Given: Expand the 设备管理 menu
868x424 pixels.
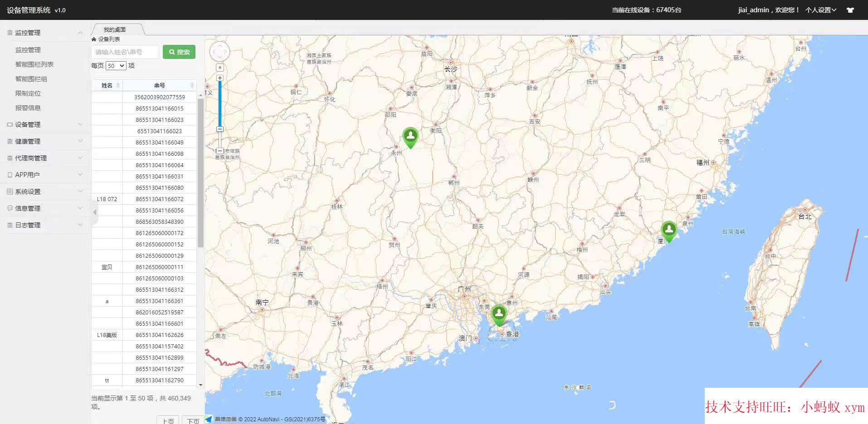Looking at the screenshot, I should [x=80, y=125].
